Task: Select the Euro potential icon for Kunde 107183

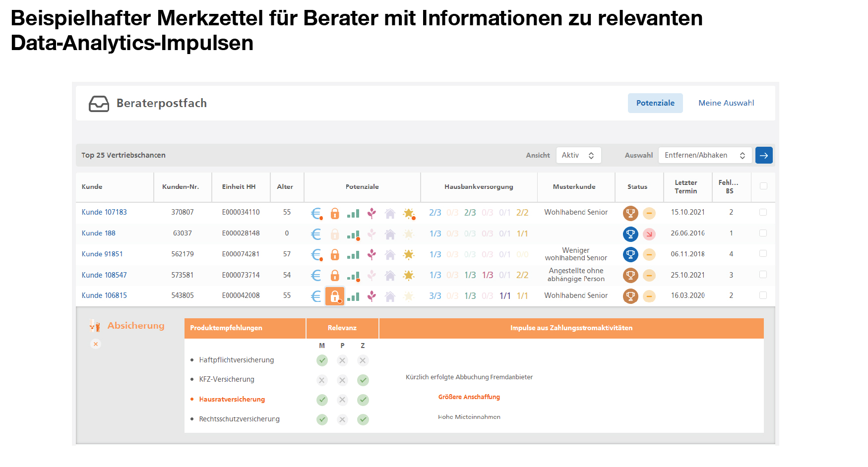Action: point(316,213)
